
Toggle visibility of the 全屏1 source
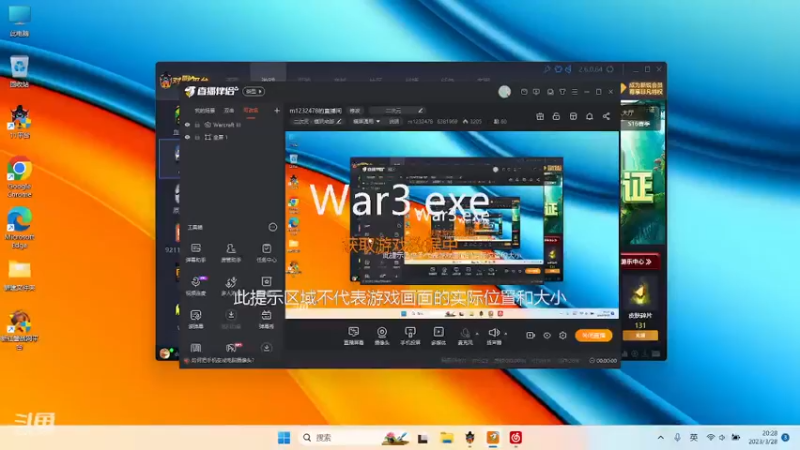187,137
